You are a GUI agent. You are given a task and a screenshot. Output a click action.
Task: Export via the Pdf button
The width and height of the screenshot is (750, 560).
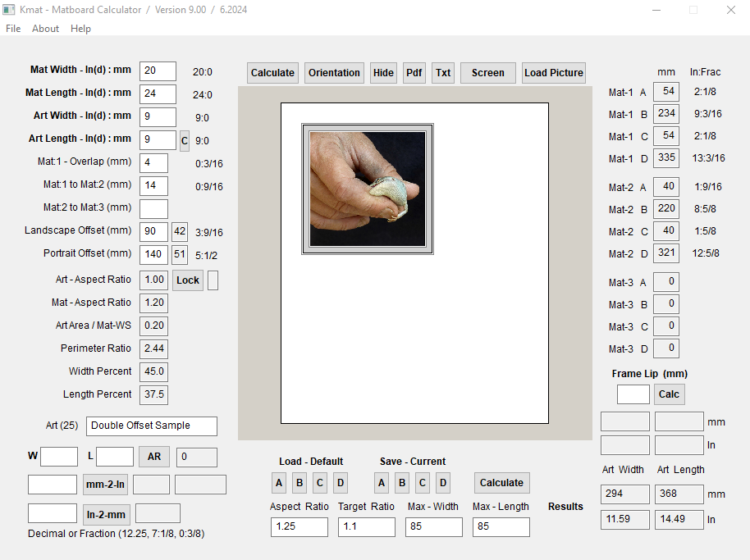[414, 73]
